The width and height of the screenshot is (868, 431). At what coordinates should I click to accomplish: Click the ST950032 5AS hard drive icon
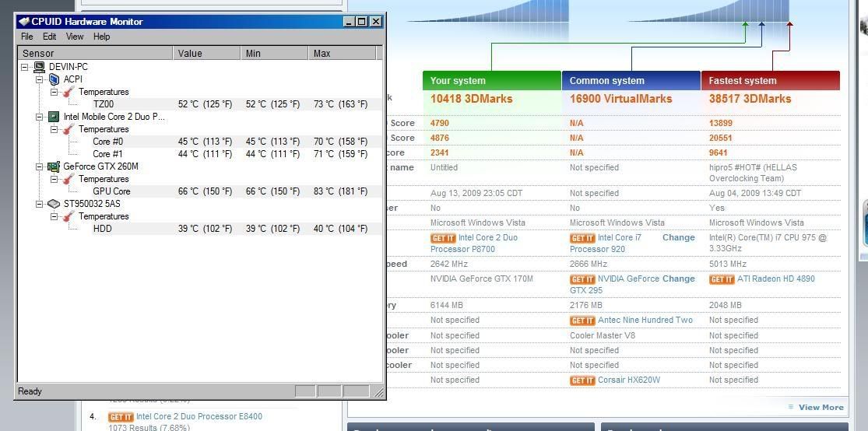coord(54,204)
